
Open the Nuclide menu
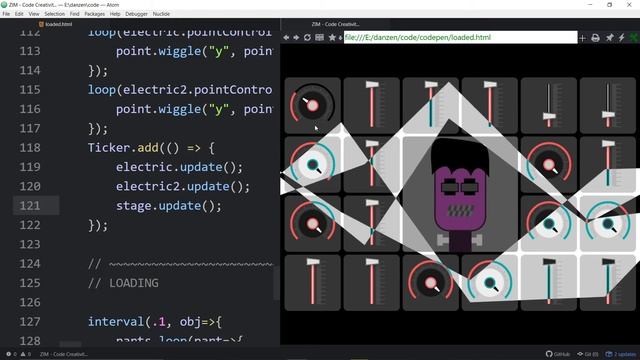click(x=161, y=14)
